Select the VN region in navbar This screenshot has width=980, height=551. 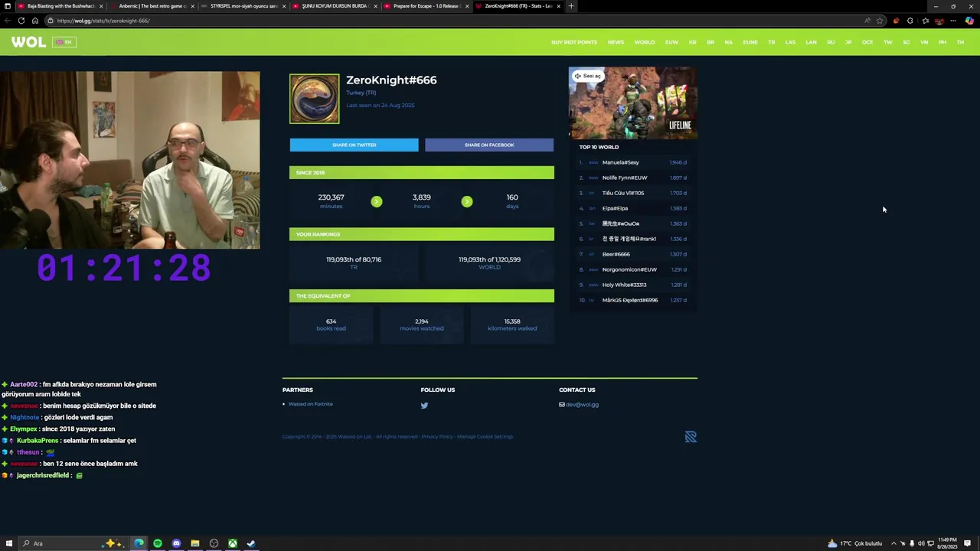[924, 42]
